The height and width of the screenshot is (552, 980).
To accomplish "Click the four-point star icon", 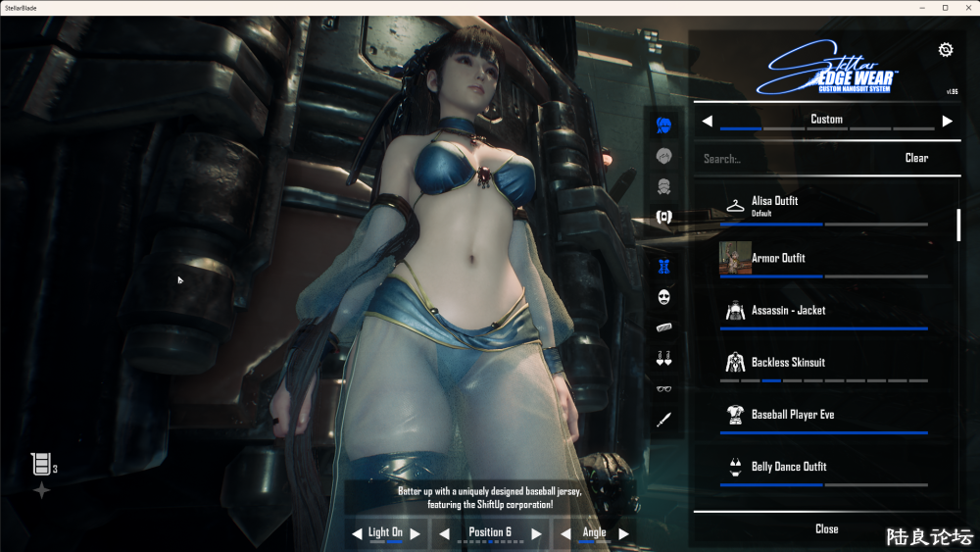I will pos(41,491).
